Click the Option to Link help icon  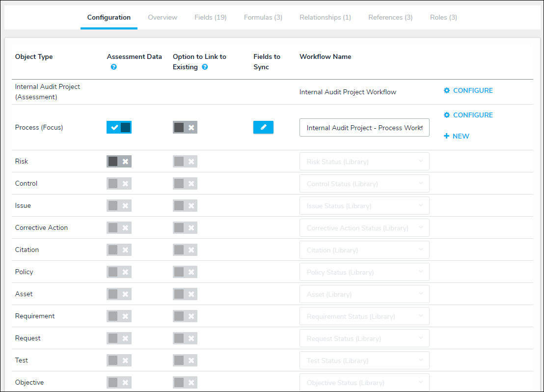[205, 67]
